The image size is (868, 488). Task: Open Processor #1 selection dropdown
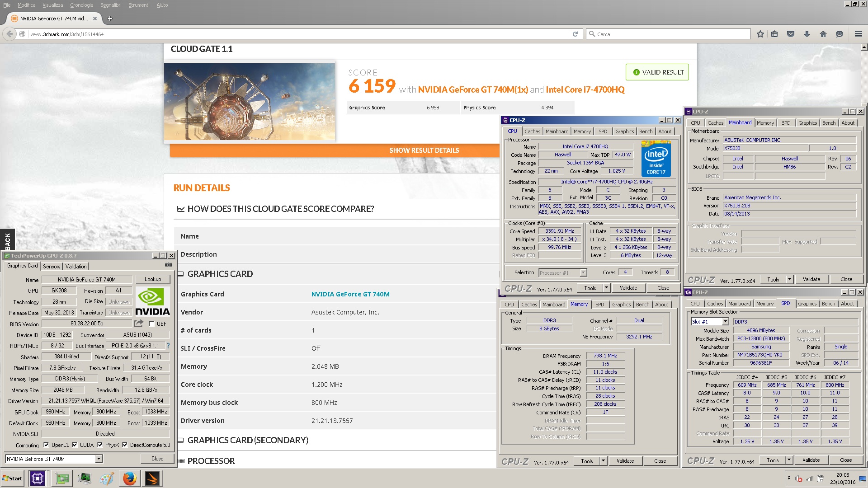(583, 272)
